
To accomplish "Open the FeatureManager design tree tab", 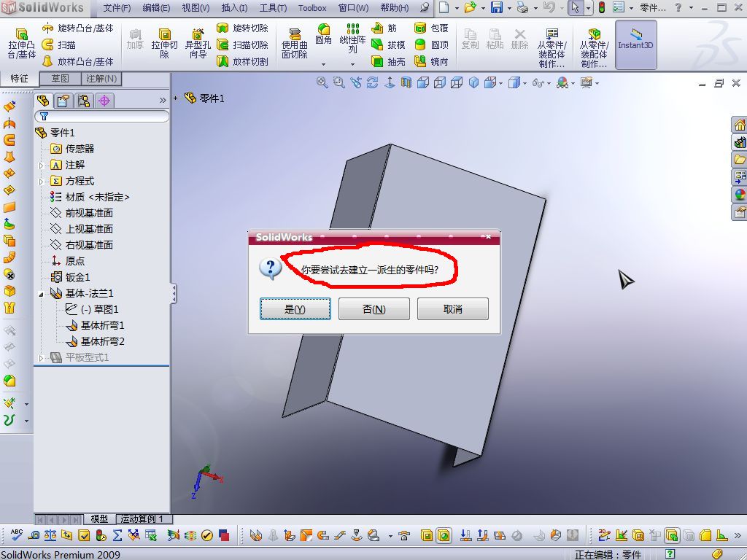I will tap(43, 101).
